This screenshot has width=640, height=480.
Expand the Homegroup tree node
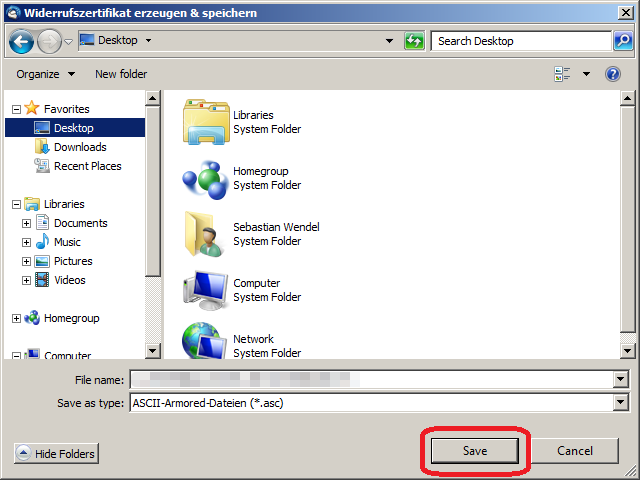(16, 318)
